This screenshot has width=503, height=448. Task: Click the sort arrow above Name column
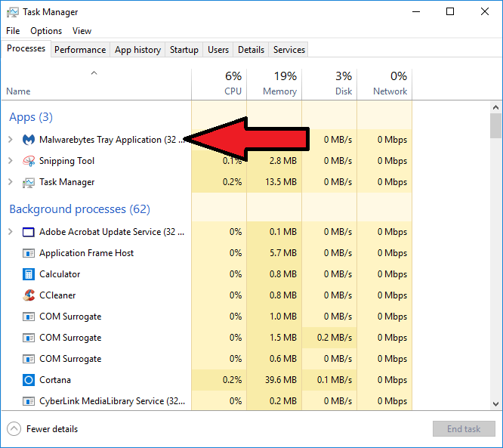point(94,73)
